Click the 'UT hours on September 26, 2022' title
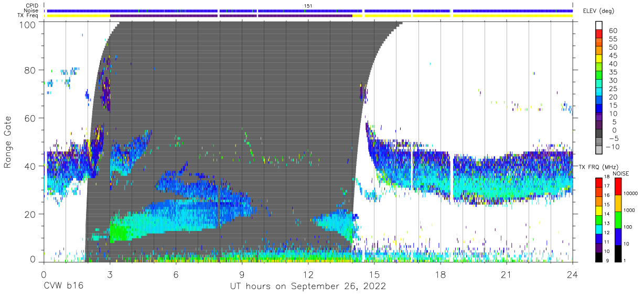 click(x=308, y=287)
